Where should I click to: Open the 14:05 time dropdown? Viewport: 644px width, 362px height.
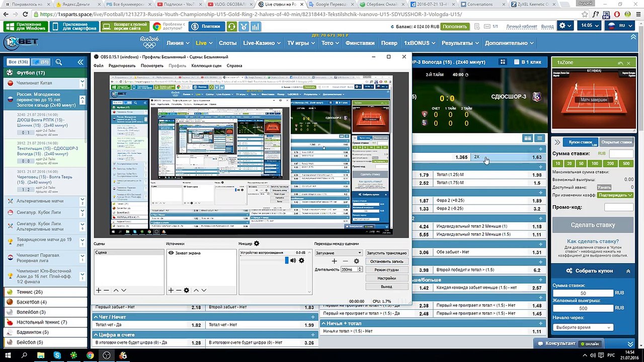[x=590, y=26]
